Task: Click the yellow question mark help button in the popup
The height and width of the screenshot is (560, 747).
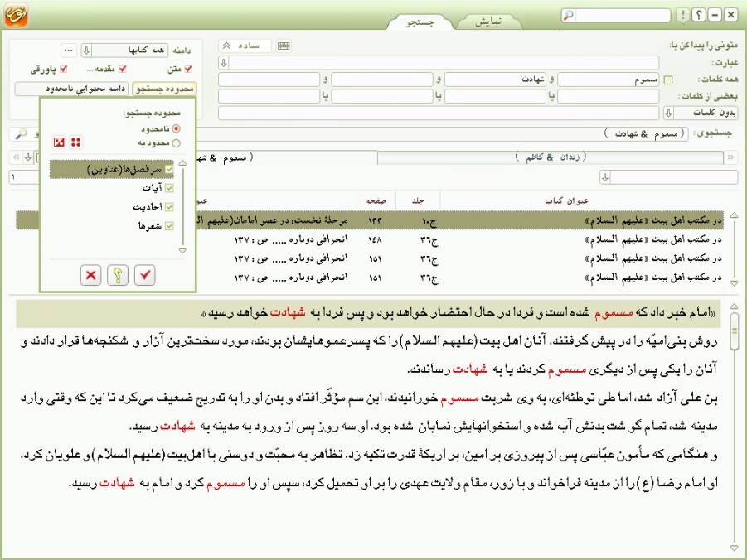Action: coord(118,275)
